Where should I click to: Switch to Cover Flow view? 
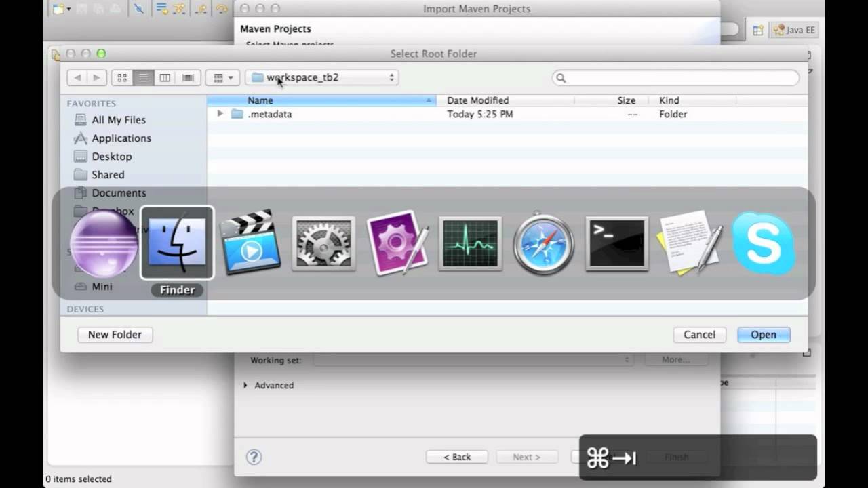click(188, 78)
